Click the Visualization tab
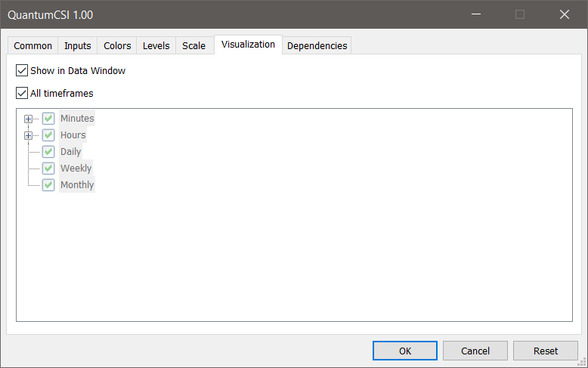 point(248,45)
